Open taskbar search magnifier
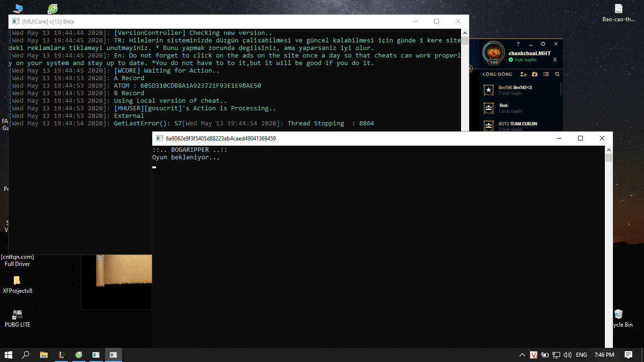 point(26,355)
